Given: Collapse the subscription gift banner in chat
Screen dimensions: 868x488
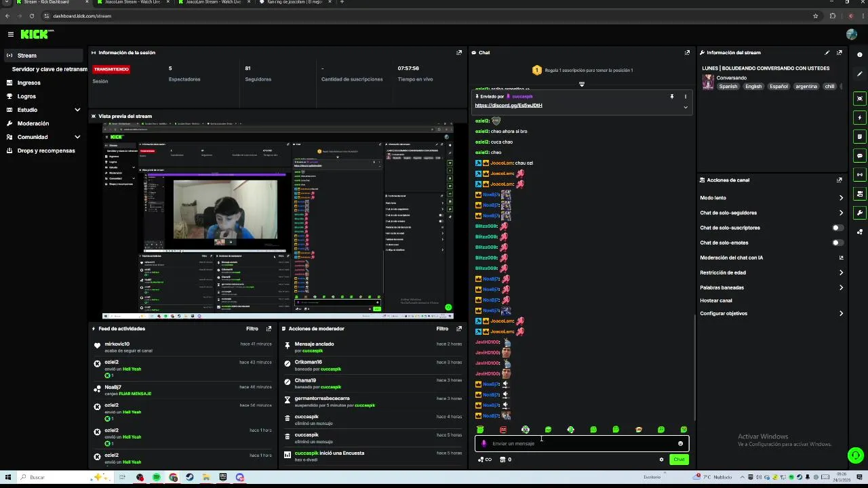Looking at the screenshot, I should pos(581,84).
